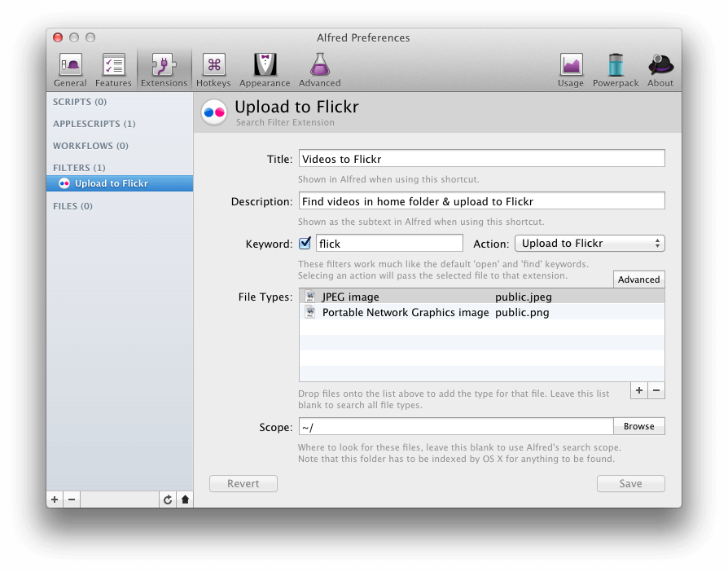Change Upload to Flickr action selection
The height and width of the screenshot is (572, 728).
[x=590, y=243]
